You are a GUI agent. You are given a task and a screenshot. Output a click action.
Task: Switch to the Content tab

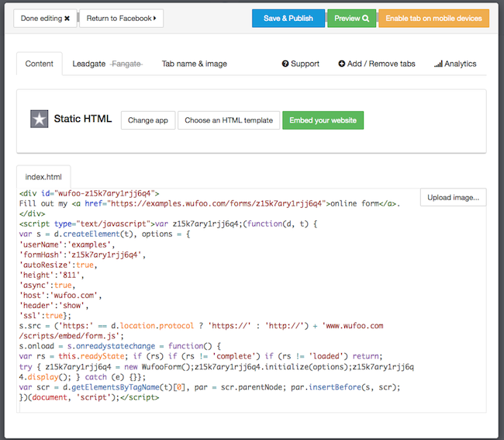[x=40, y=64]
